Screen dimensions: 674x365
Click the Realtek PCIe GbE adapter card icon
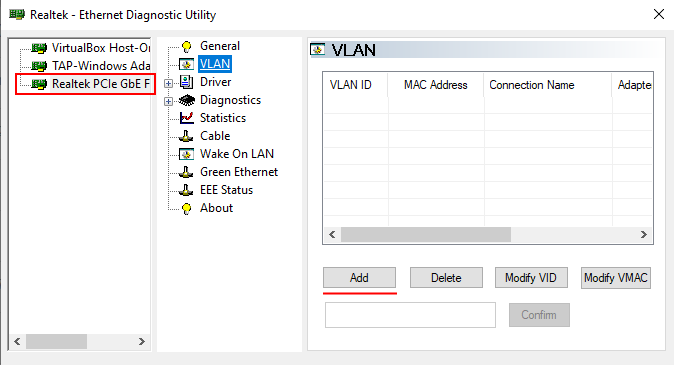point(39,84)
